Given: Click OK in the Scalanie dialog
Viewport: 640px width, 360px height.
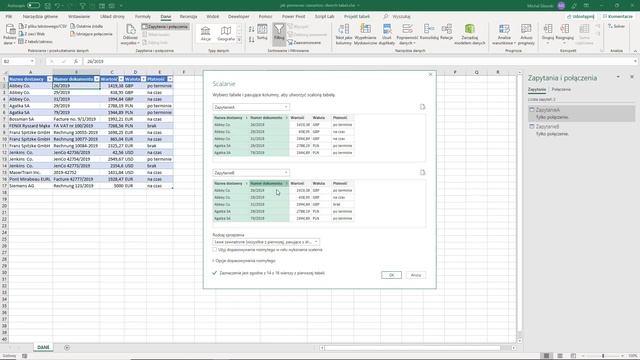Looking at the screenshot, I should tap(391, 275).
